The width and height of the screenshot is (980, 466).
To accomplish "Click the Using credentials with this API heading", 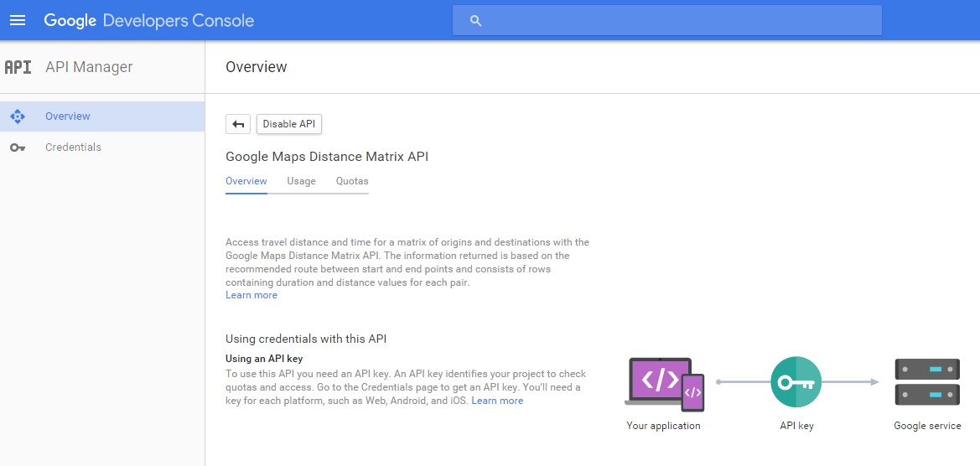I will click(306, 339).
